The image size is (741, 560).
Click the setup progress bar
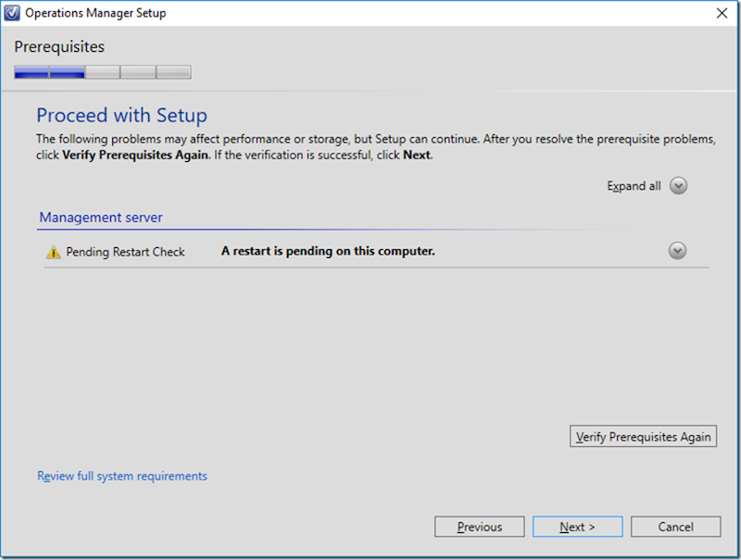coord(103,72)
